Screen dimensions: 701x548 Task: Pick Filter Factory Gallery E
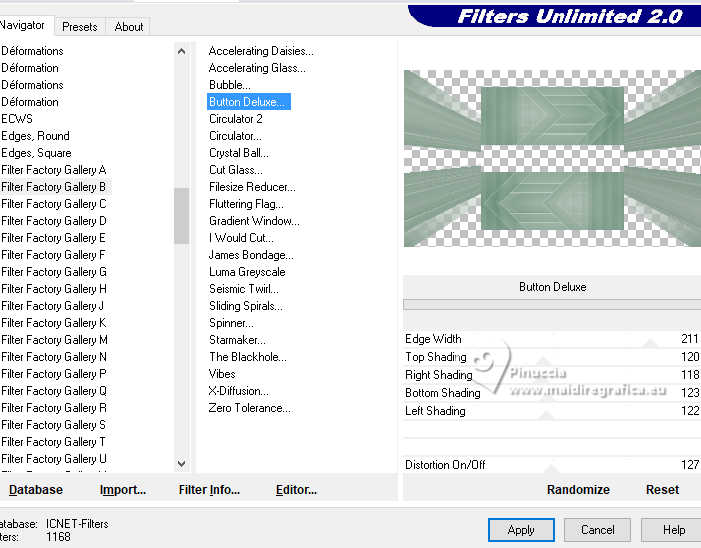(53, 238)
